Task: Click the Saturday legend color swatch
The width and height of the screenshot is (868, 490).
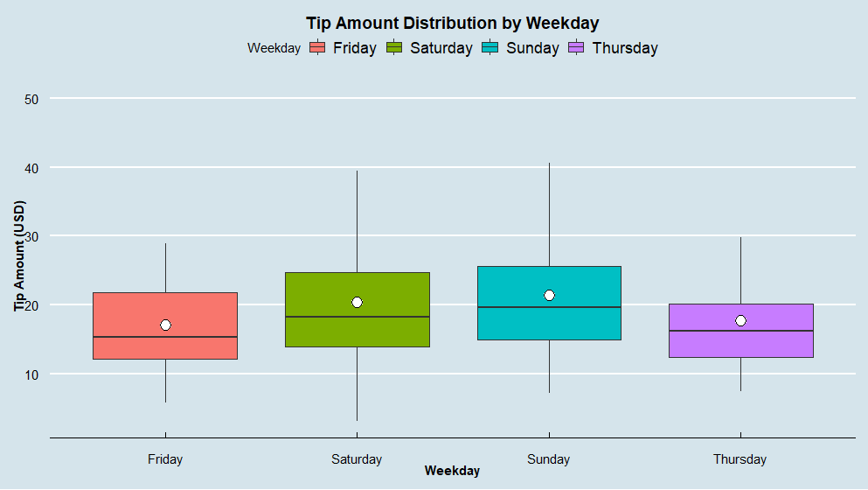Action: tap(394, 48)
